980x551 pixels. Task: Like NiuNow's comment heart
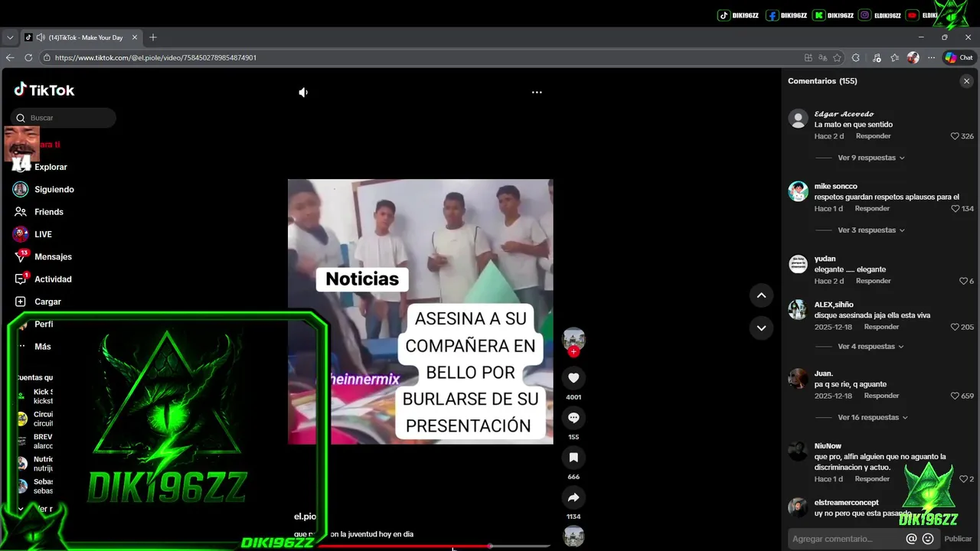[963, 479]
